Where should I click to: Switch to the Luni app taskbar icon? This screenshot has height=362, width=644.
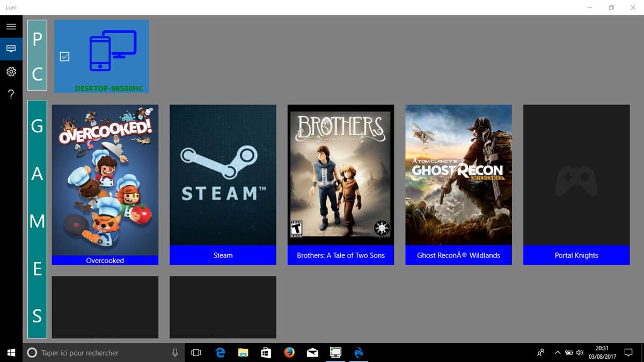pos(358,352)
